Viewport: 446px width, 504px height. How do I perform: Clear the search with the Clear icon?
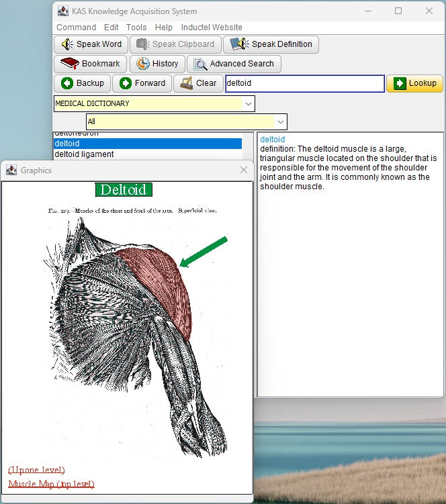pos(187,83)
